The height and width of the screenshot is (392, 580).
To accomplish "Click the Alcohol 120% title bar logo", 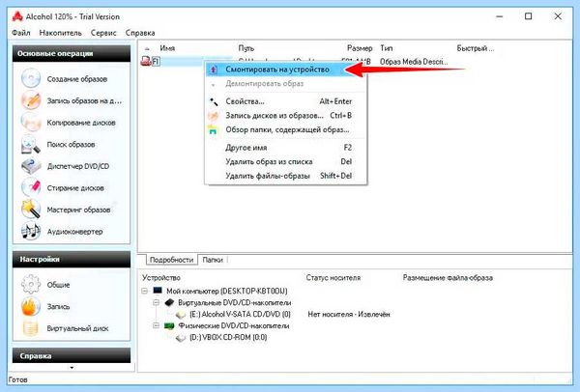I will pyautogui.click(x=17, y=16).
